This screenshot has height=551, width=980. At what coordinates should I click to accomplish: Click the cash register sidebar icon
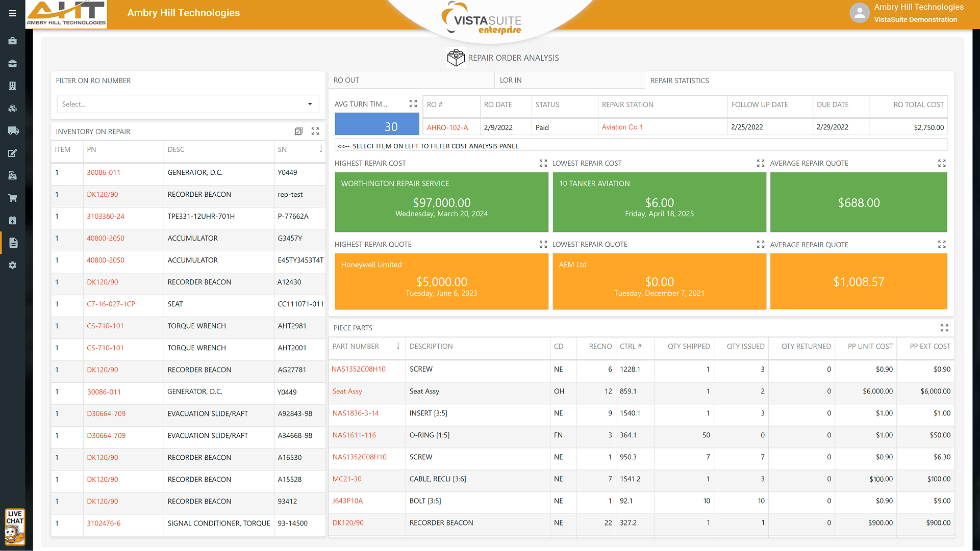click(x=12, y=175)
